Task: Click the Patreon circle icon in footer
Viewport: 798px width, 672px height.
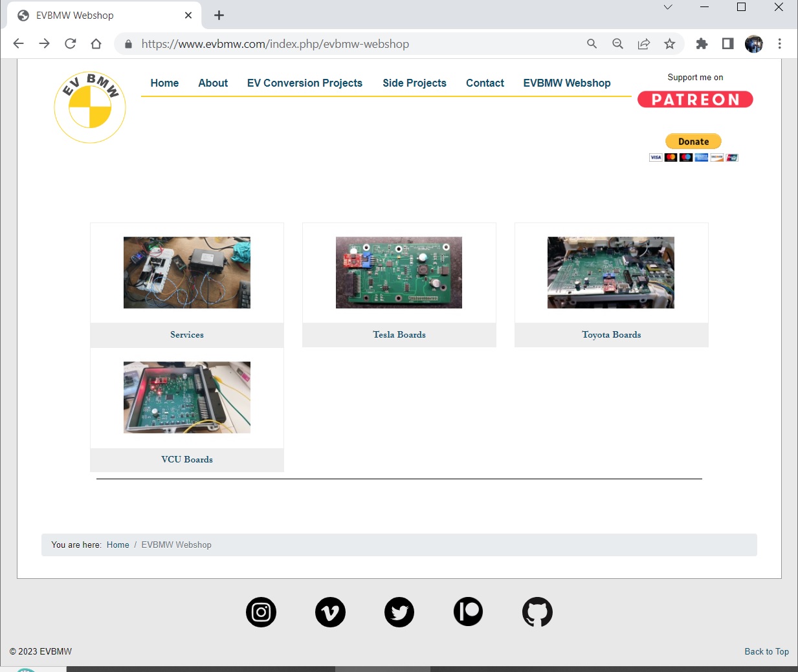Action: (468, 612)
